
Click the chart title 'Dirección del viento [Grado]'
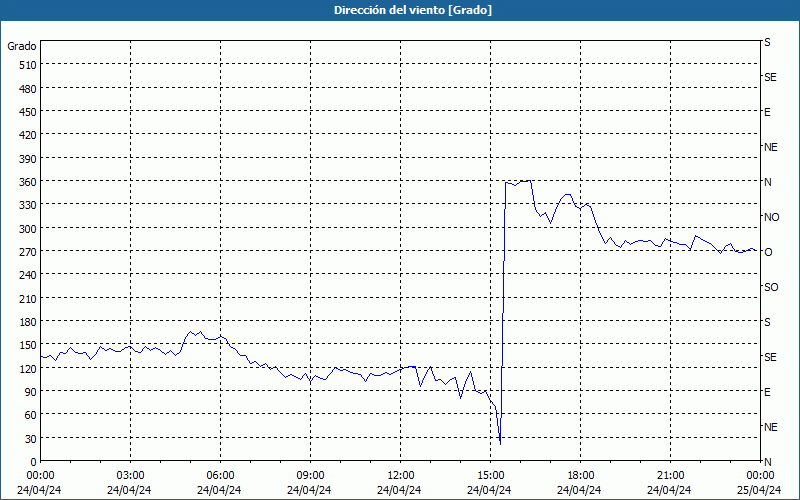click(413, 10)
